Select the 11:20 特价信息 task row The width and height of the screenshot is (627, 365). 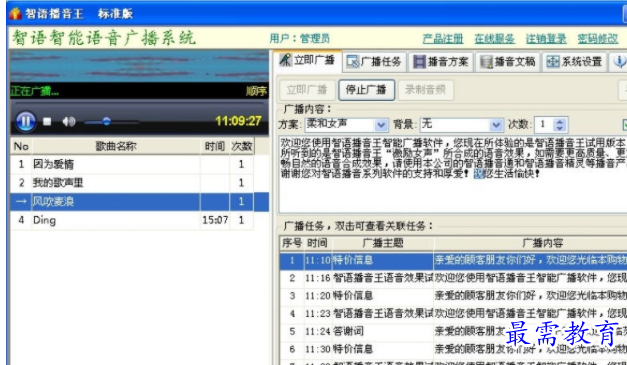[x=453, y=296]
